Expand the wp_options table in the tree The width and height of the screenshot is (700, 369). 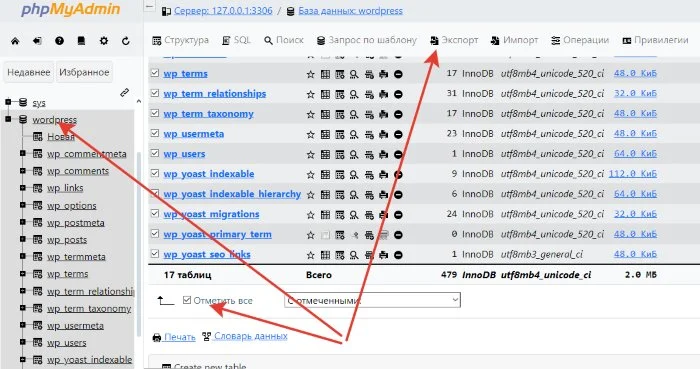click(x=23, y=205)
